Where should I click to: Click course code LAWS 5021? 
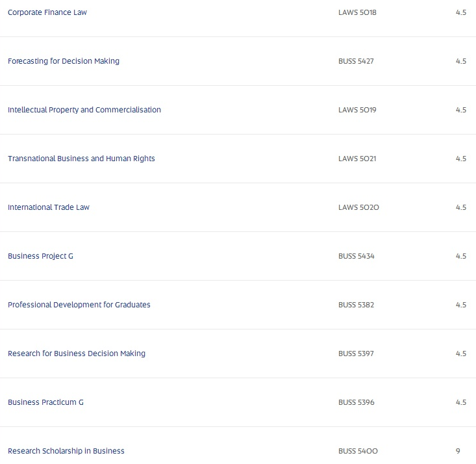coord(357,159)
